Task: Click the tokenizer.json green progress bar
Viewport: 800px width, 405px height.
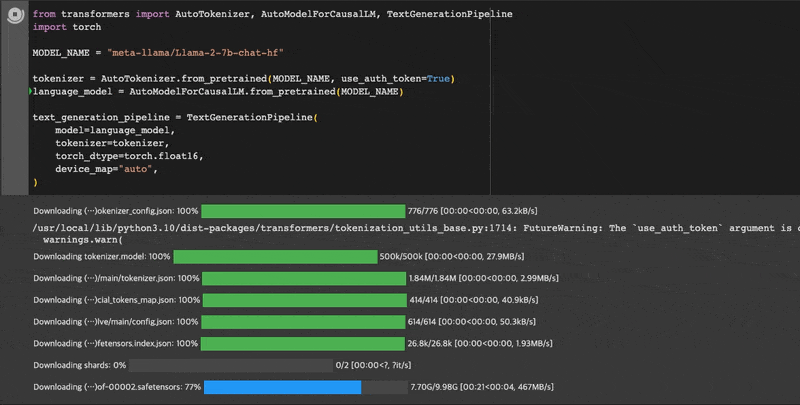Action: (304, 279)
